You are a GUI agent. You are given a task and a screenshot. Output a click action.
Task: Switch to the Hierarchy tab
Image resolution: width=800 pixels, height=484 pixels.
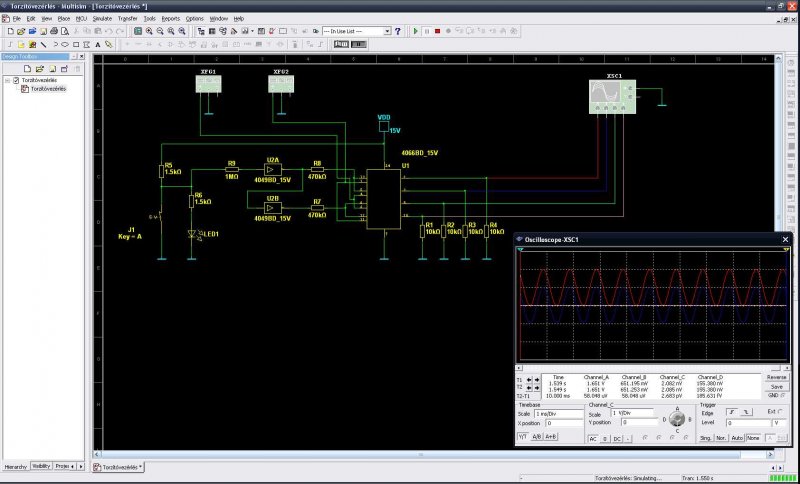point(15,466)
